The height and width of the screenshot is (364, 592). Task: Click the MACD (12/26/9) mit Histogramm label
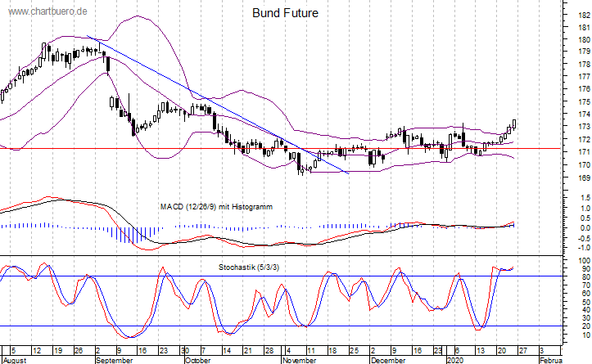[216, 207]
